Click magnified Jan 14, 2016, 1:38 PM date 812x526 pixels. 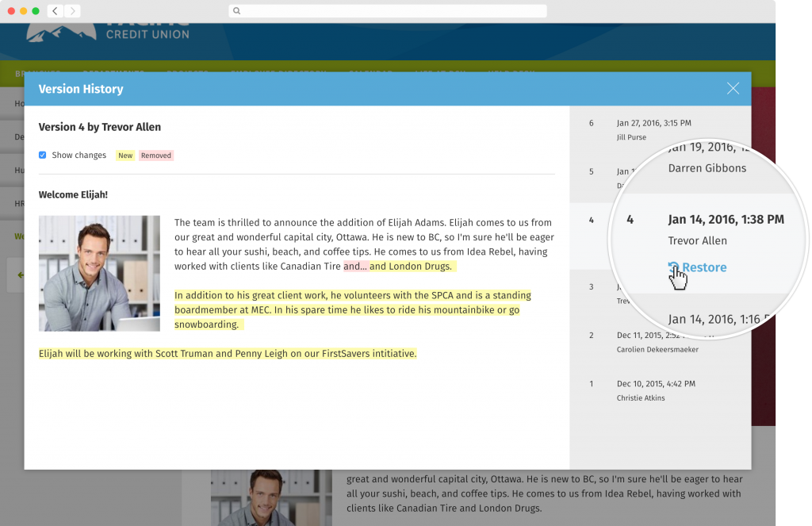[x=726, y=219]
